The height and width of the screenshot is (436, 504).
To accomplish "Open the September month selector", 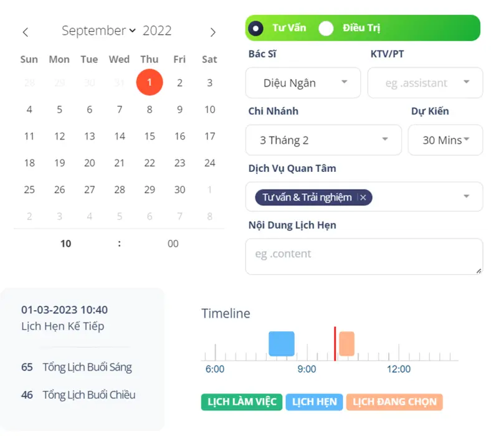I will click(98, 31).
